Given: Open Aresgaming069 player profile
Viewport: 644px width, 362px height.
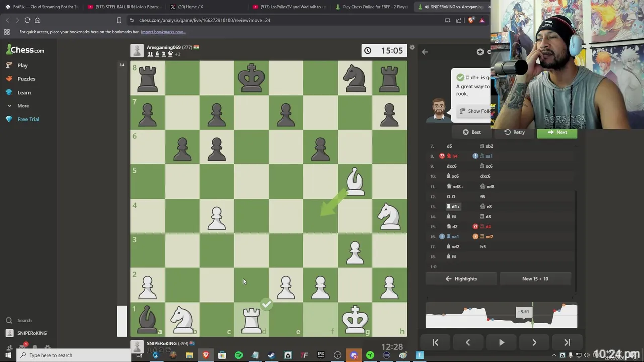Looking at the screenshot, I should (x=164, y=47).
